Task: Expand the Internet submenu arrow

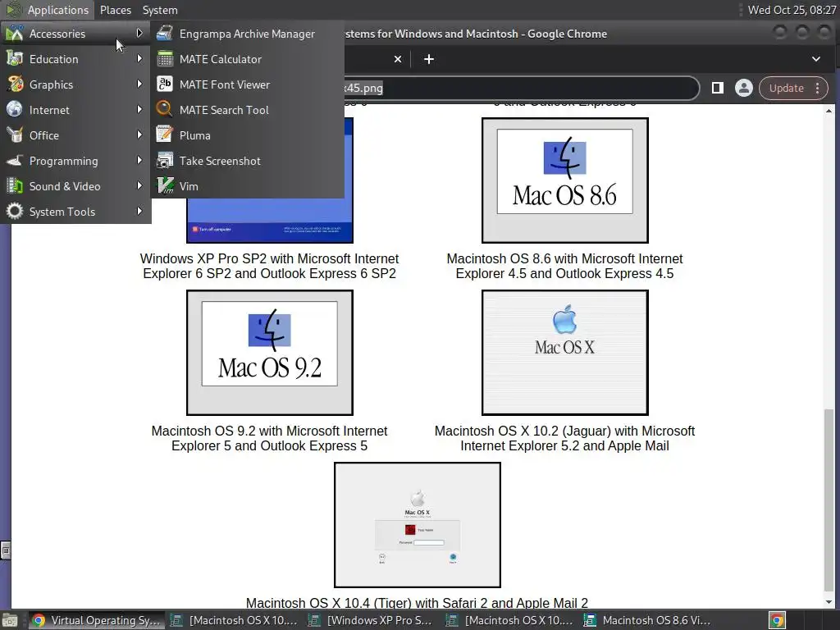Action: [139, 109]
